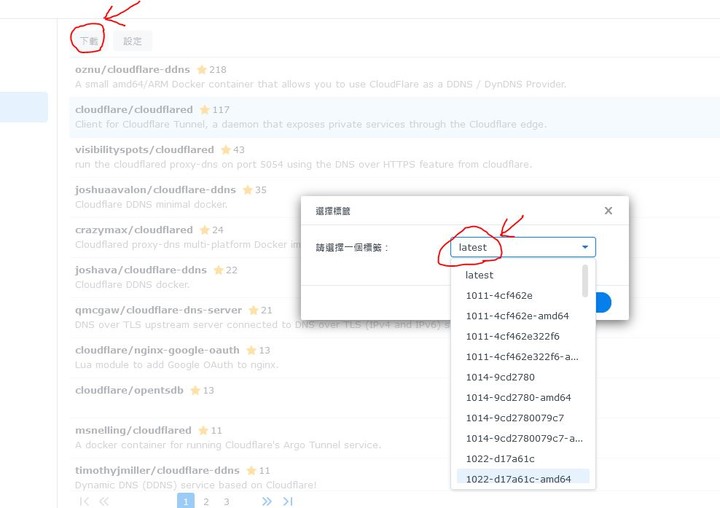The width and height of the screenshot is (720, 508).
Task: Click the star icon beside cloudflare/nginx-google-oauth
Action: 251,350
